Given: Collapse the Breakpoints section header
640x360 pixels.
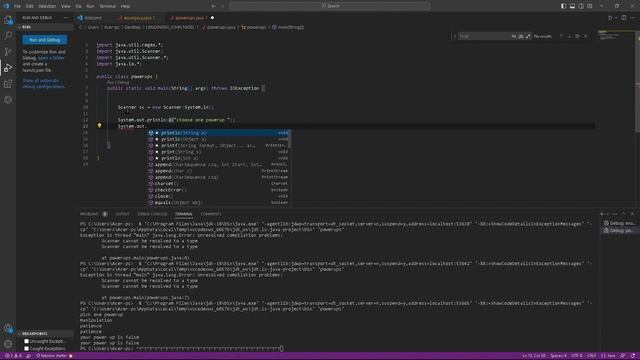Looking at the screenshot, I should click(x=45, y=333).
